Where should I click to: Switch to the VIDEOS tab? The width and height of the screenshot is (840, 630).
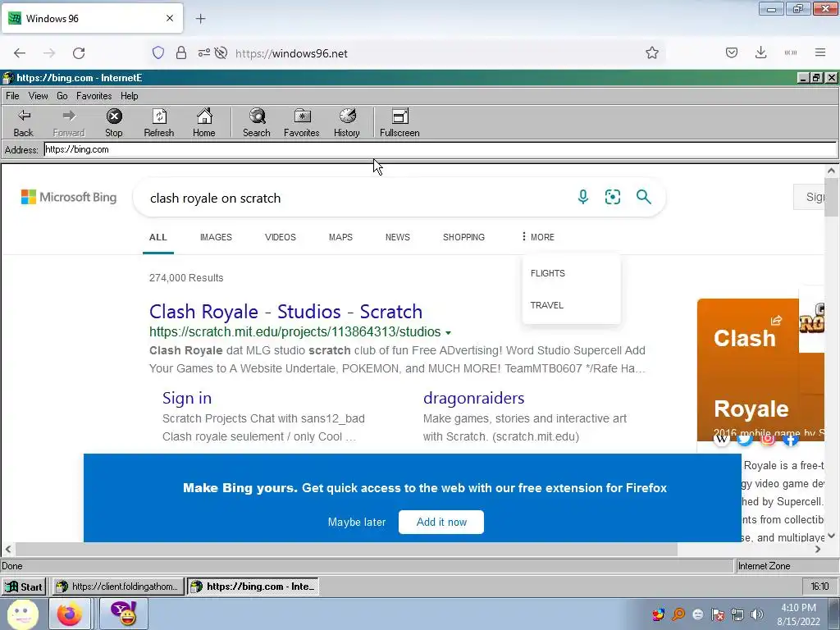click(281, 237)
